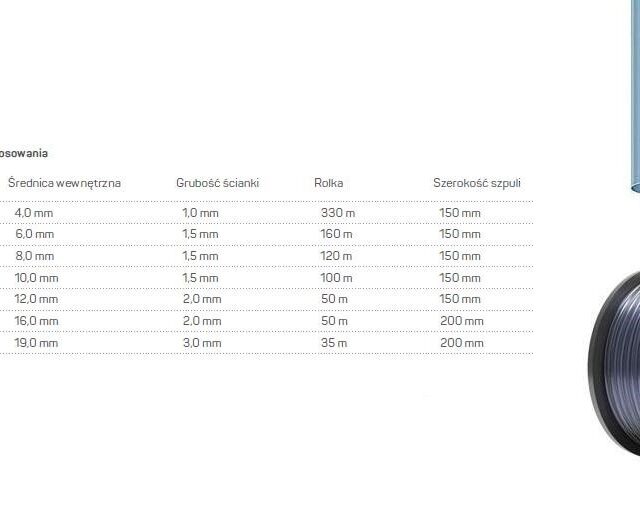
Task: Click the 330 m roll length
Action: pyautogui.click(x=338, y=213)
